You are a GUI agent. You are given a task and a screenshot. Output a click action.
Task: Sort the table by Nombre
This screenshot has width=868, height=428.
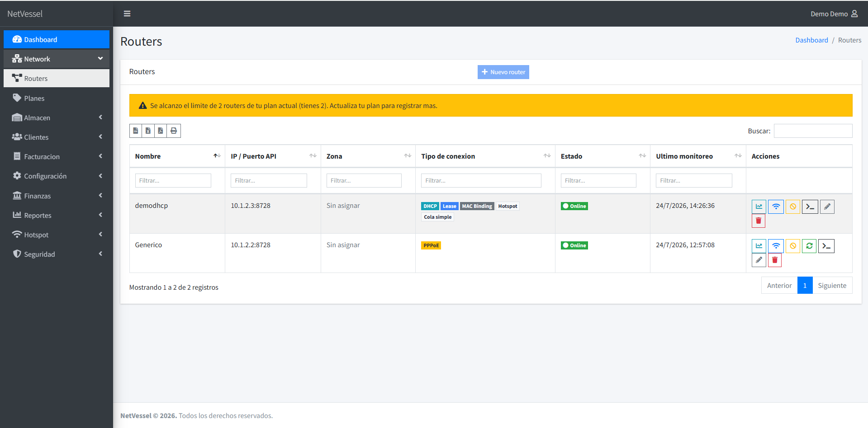(x=177, y=156)
